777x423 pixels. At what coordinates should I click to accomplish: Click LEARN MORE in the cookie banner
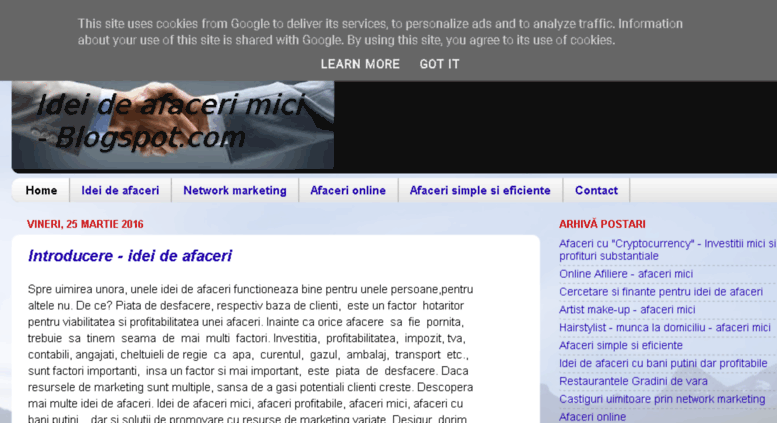(360, 64)
